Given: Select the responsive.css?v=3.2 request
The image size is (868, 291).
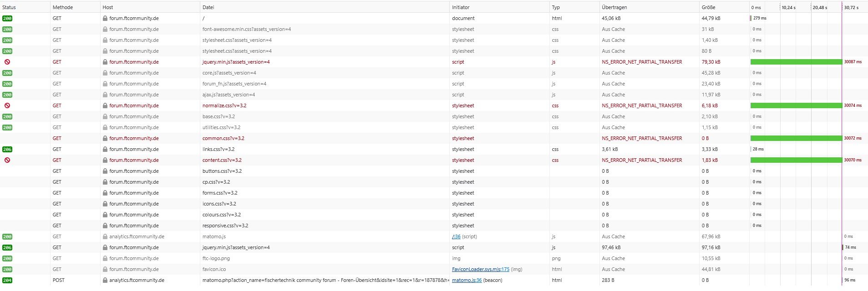Looking at the screenshot, I should pyautogui.click(x=225, y=226).
